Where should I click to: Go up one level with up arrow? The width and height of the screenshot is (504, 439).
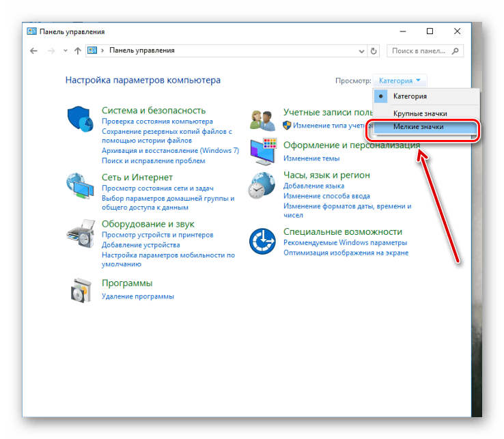(77, 51)
